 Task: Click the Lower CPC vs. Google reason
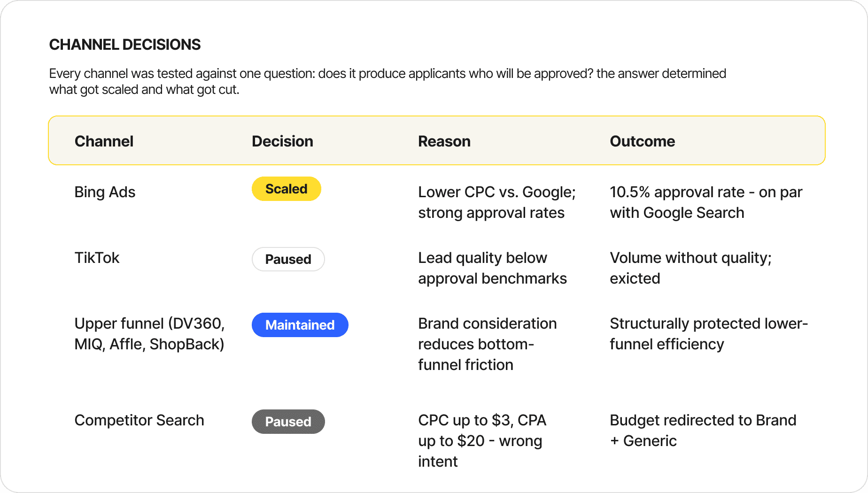pyautogui.click(x=497, y=202)
